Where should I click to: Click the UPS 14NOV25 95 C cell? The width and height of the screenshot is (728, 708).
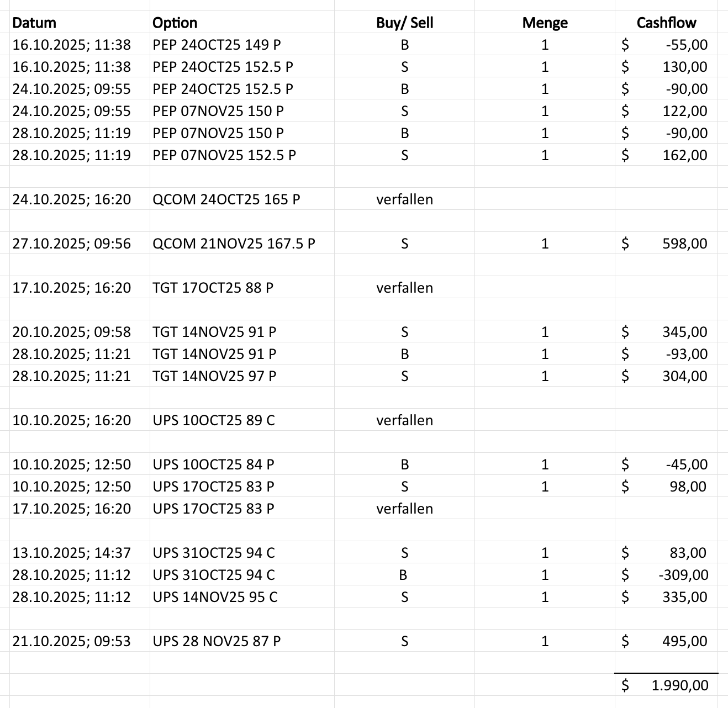(x=215, y=597)
